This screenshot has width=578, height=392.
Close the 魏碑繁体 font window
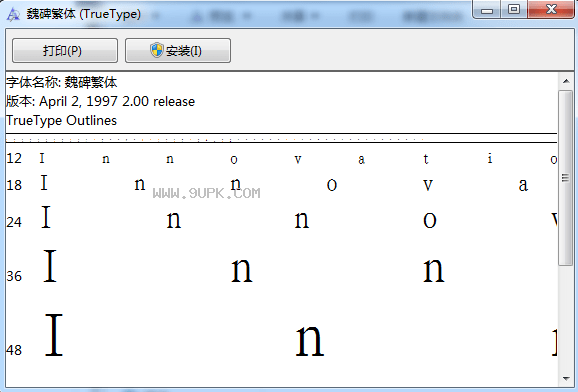click(551, 9)
